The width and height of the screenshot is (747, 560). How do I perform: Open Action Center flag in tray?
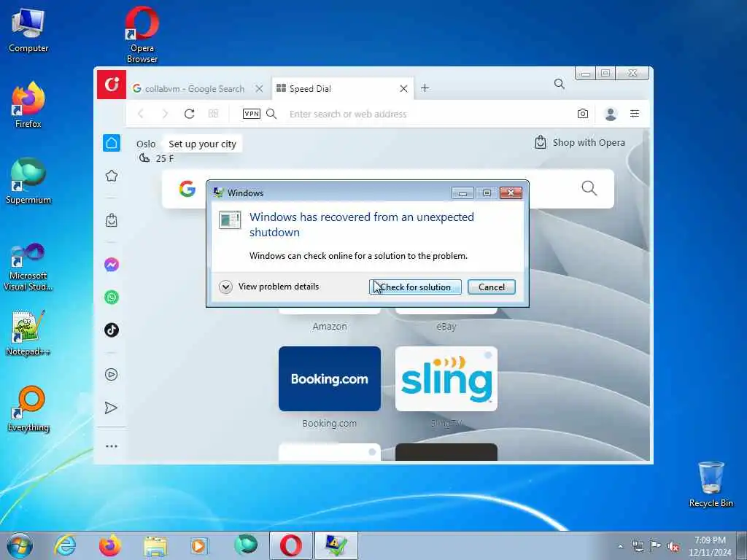point(656,546)
